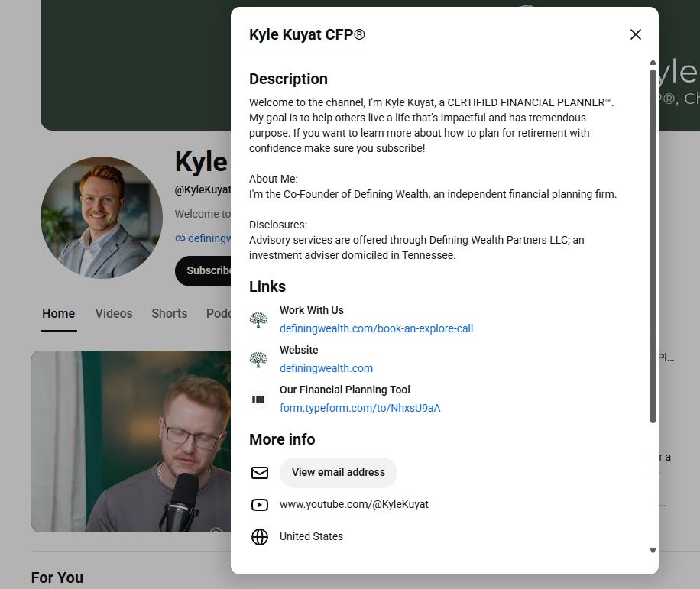
Task: Click the Typeform icon beside Financial Planning Tool
Action: (x=258, y=400)
